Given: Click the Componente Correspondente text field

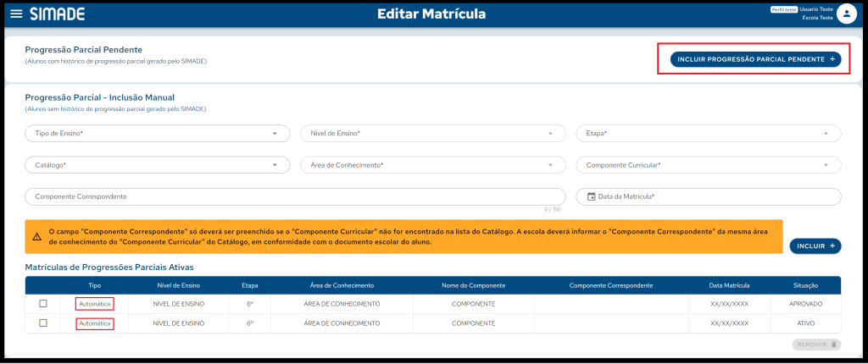Looking at the screenshot, I should click(x=295, y=196).
